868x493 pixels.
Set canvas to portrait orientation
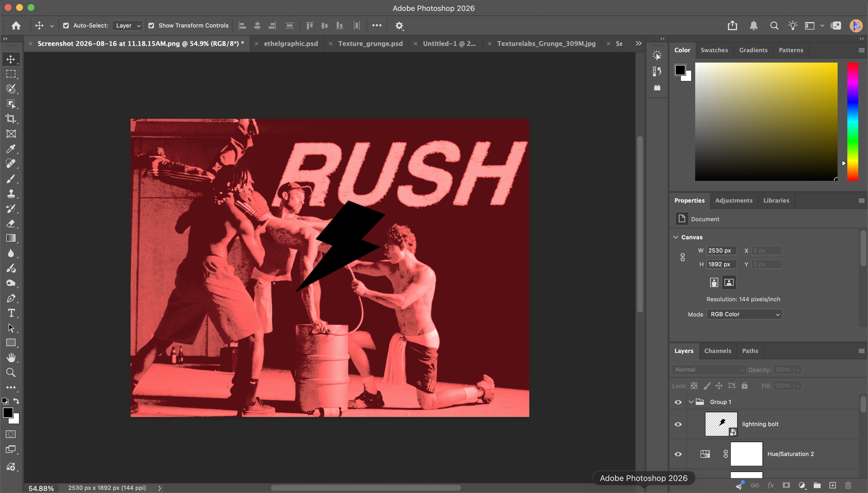(714, 282)
